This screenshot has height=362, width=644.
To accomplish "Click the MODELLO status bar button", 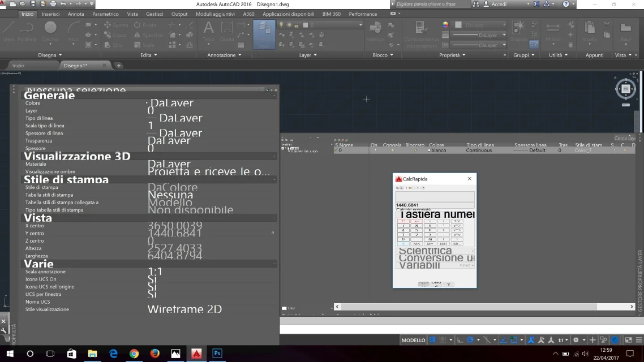I will [x=413, y=340].
